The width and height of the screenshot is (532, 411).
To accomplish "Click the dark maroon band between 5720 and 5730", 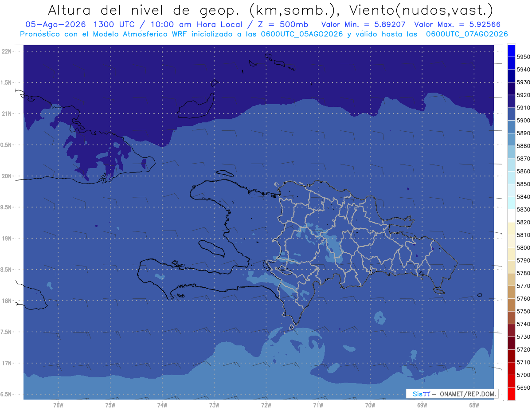I will [511, 343].
